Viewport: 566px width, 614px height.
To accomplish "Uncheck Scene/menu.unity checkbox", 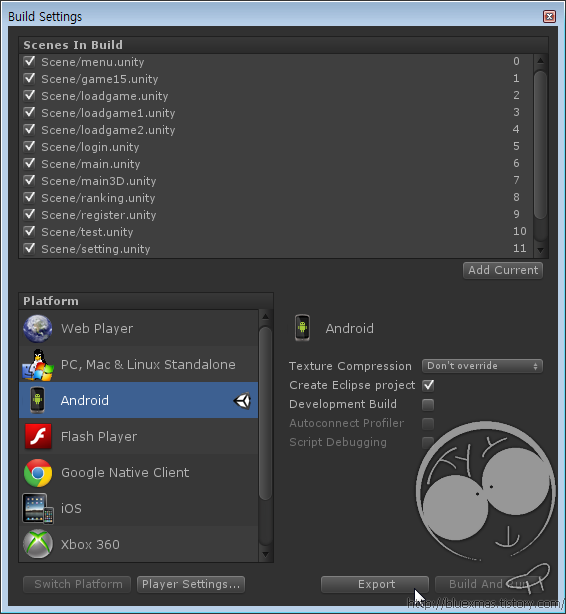I will pyautogui.click(x=29, y=61).
